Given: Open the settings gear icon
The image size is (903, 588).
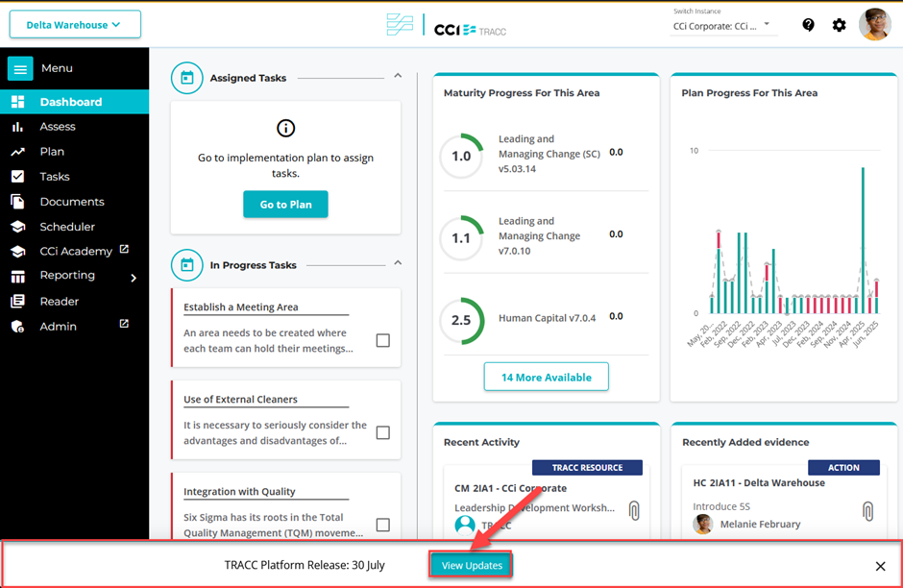Looking at the screenshot, I should (839, 25).
